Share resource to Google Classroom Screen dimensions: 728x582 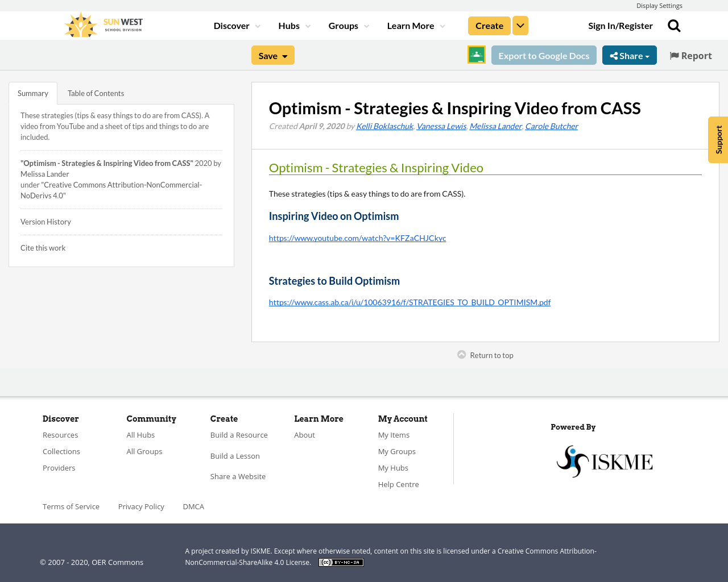[x=475, y=54]
